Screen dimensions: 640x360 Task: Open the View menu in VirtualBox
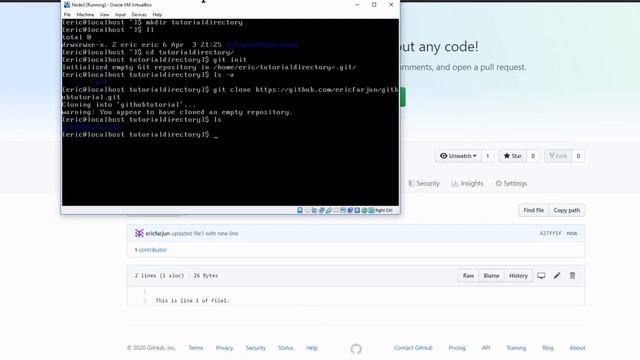tap(104, 14)
